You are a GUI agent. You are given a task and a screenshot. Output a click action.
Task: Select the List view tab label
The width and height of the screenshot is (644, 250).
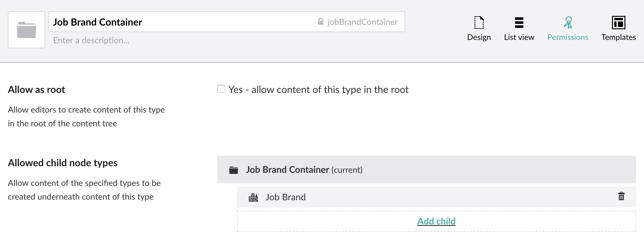[x=519, y=37]
